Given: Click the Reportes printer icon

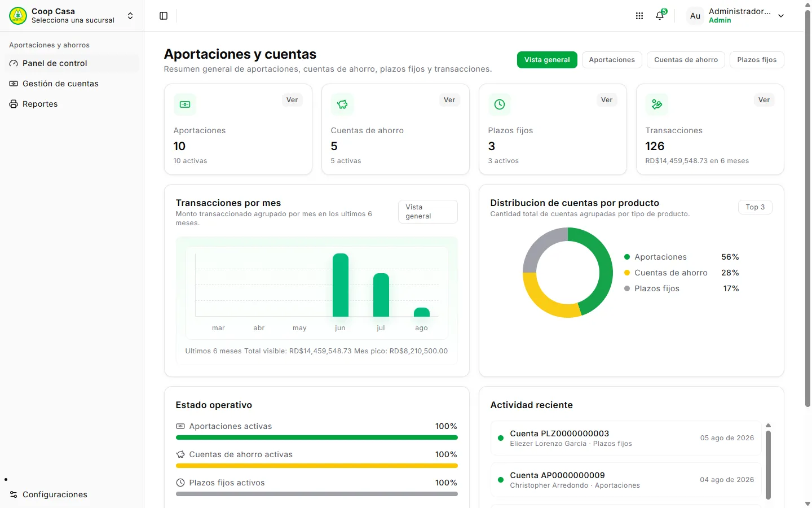Looking at the screenshot, I should [14, 104].
